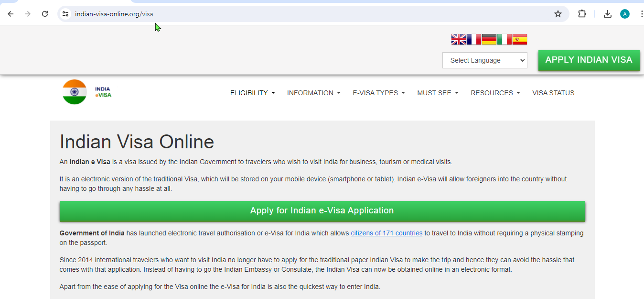This screenshot has height=299, width=644.
Task: Open browser extensions puzzle icon
Action: click(582, 14)
